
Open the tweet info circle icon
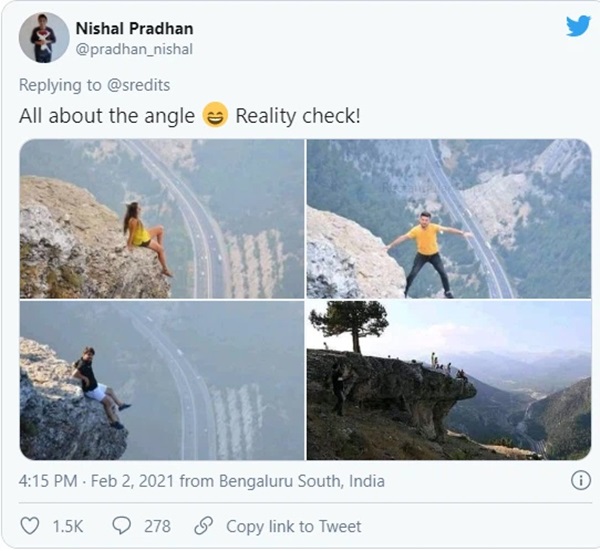tap(580, 481)
